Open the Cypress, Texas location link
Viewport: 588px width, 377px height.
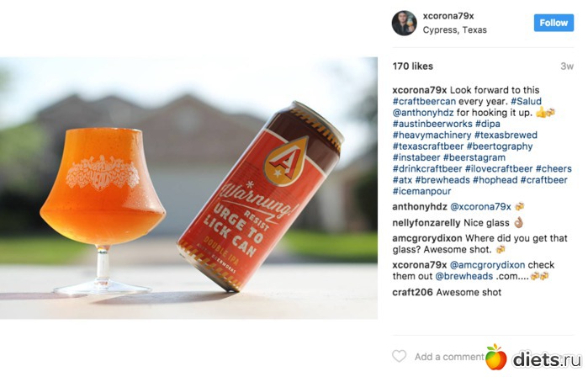click(x=454, y=30)
